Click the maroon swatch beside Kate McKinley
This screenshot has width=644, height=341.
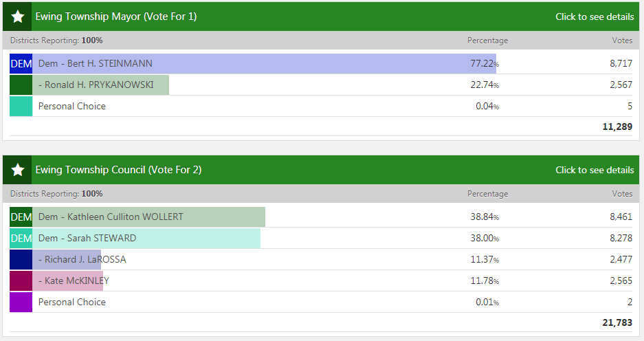click(21, 281)
